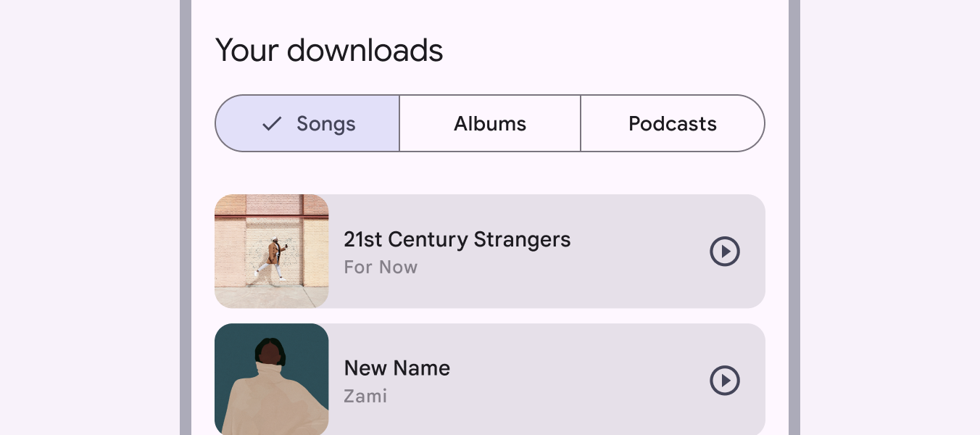The width and height of the screenshot is (980, 435).
Task: Play the song 21st Century Strangers
Action: (x=724, y=252)
